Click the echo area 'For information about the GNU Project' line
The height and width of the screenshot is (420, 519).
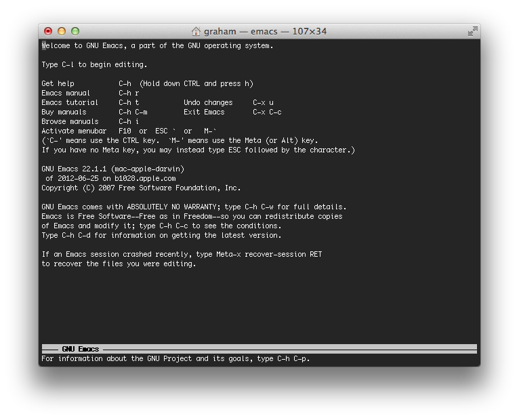[175, 358]
